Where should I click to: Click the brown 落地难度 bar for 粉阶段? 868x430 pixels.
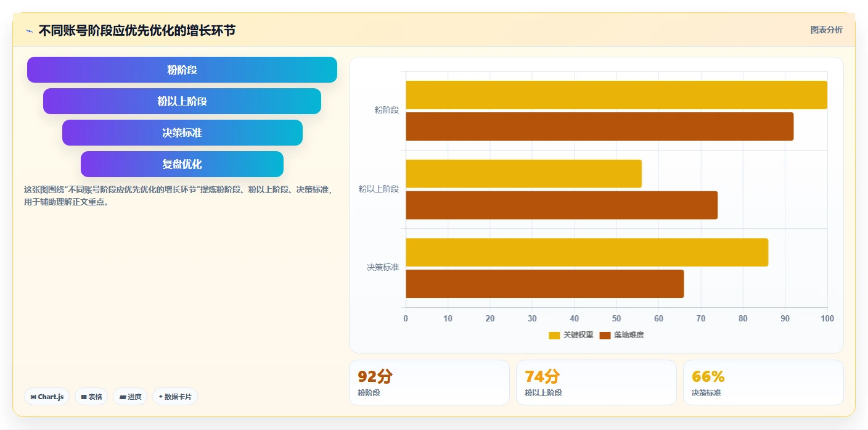pyautogui.click(x=599, y=126)
